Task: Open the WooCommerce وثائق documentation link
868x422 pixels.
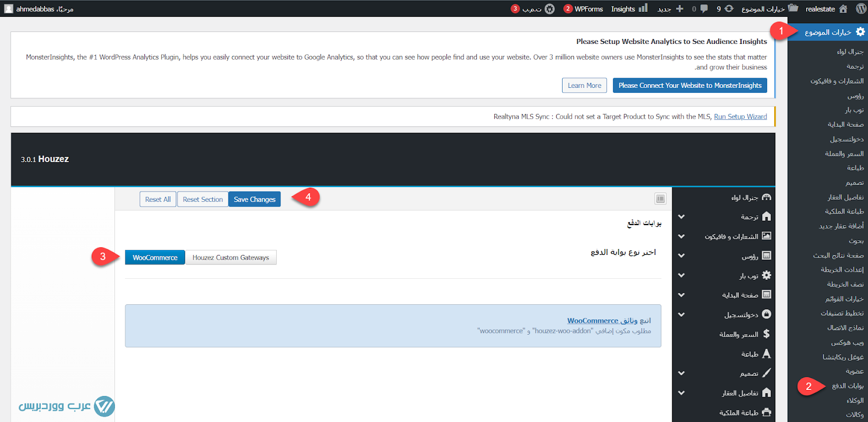Action: (602, 321)
